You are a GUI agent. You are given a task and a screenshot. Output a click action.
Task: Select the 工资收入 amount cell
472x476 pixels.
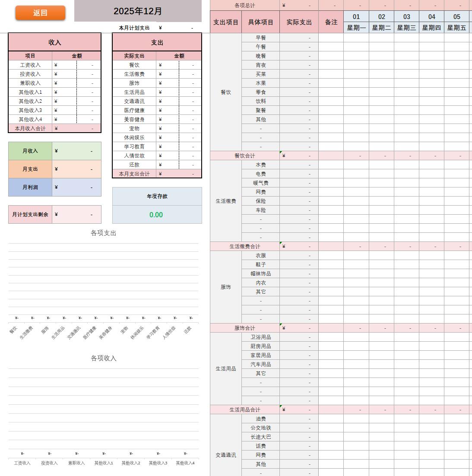tap(76, 65)
